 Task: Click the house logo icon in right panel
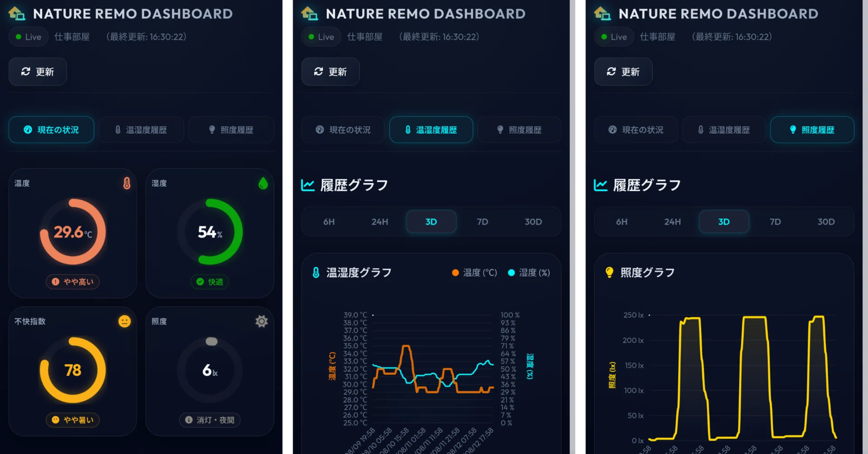[602, 14]
